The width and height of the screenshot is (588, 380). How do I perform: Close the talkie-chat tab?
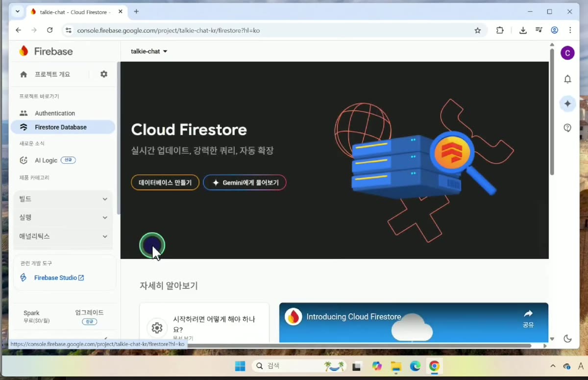click(x=120, y=11)
